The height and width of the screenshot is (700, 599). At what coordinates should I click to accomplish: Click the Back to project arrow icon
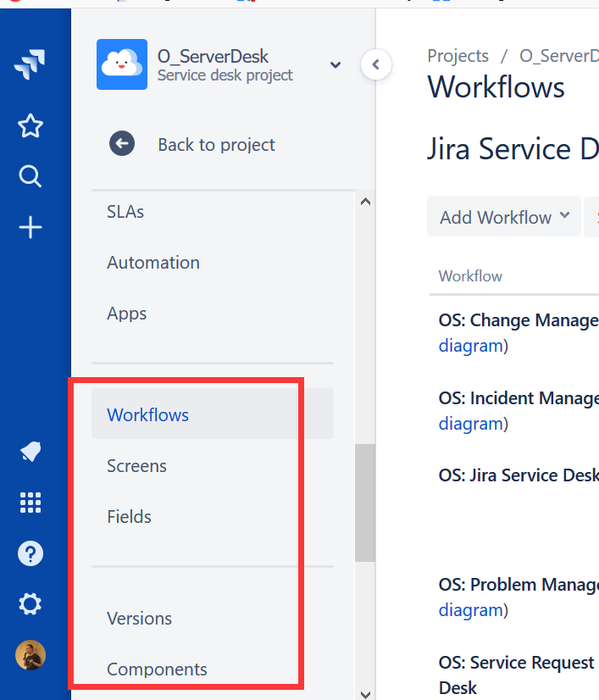click(122, 143)
